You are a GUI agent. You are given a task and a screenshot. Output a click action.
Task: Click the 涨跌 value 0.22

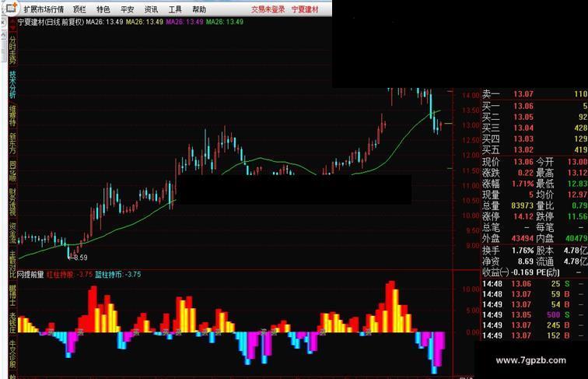[x=526, y=173]
